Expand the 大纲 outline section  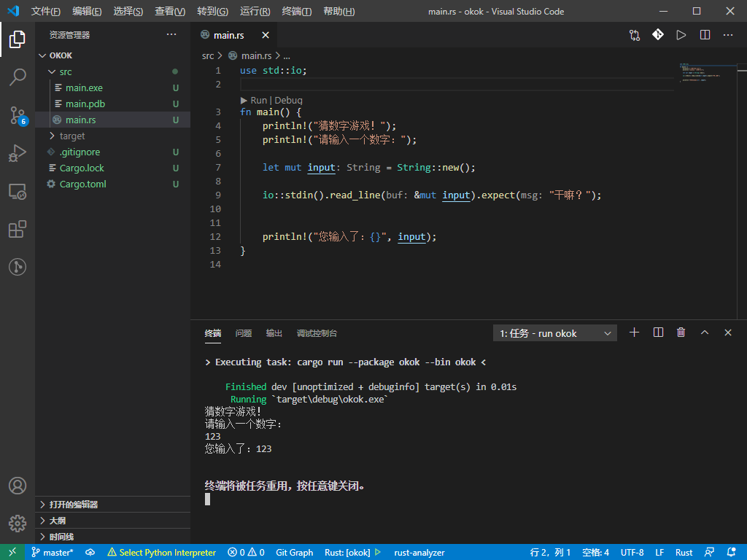tap(113, 521)
